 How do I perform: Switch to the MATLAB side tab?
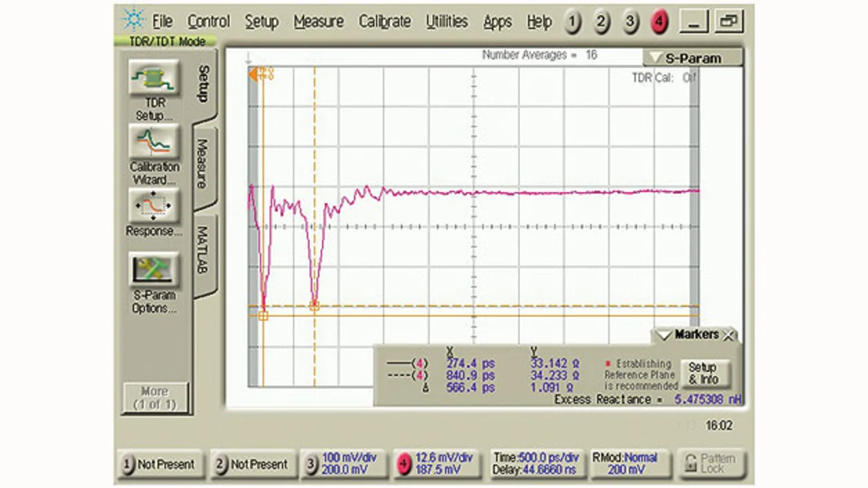203,250
